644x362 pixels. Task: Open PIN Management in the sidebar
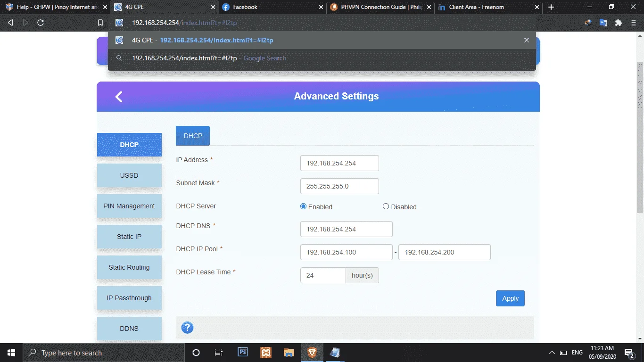pyautogui.click(x=129, y=206)
